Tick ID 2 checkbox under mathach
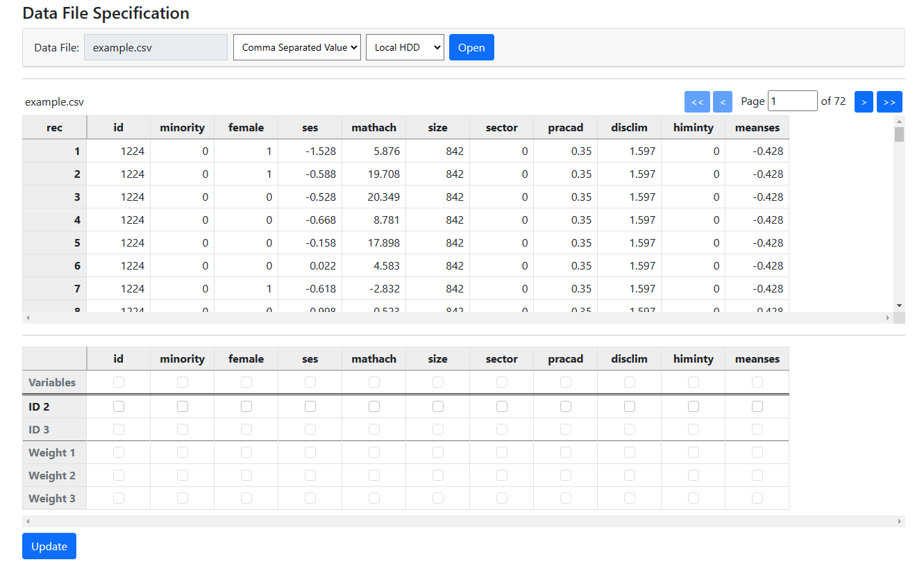The height and width of the screenshot is (578, 924). click(374, 406)
